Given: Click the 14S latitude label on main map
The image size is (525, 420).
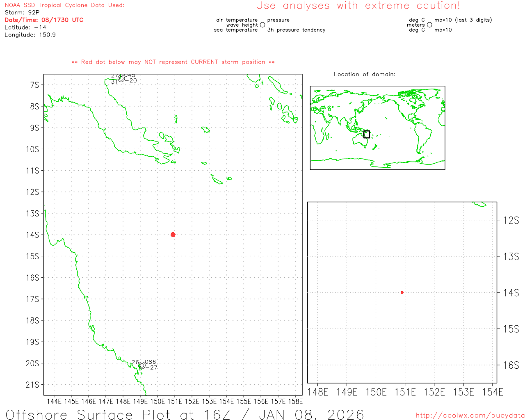Looking at the screenshot, I should point(32,235).
